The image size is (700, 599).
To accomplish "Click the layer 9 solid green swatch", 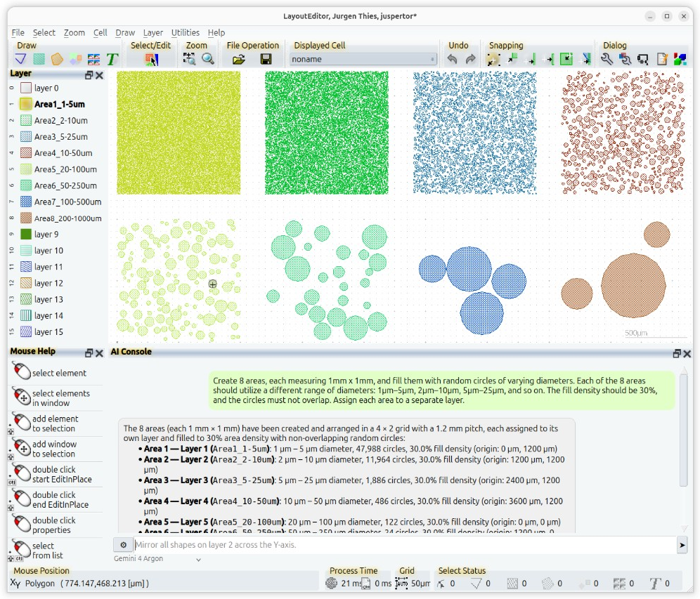I will pos(26,234).
